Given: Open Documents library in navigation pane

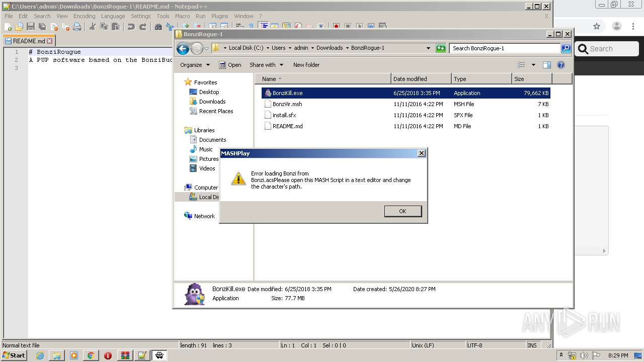Looking at the screenshot, I should (x=212, y=140).
